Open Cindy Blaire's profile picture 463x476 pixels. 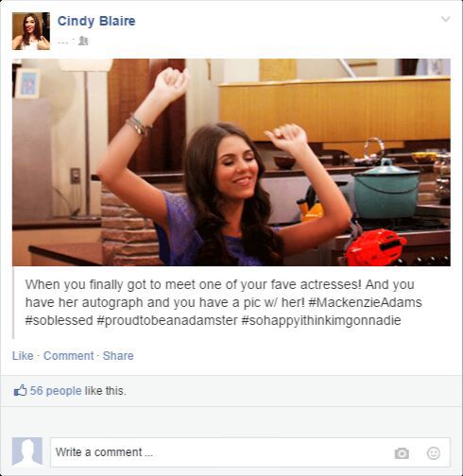pos(31,31)
